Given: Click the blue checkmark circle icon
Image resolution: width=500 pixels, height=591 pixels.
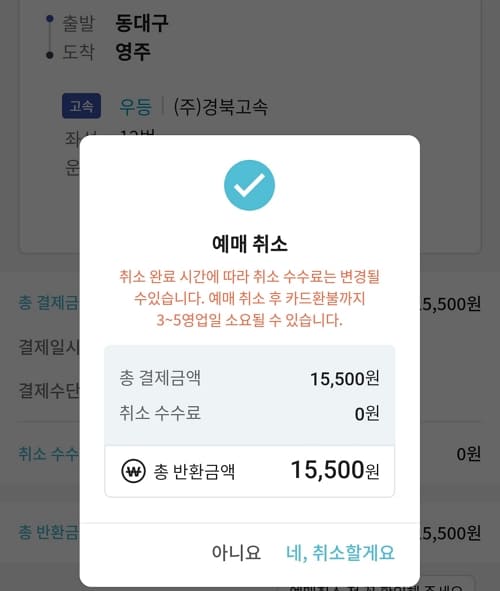Looking at the screenshot, I should pos(249,185).
